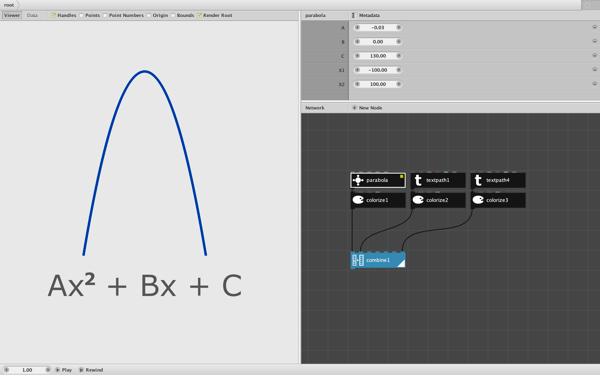This screenshot has height=375, width=600.
Task: Click the New Node plus icon
Action: coord(354,108)
